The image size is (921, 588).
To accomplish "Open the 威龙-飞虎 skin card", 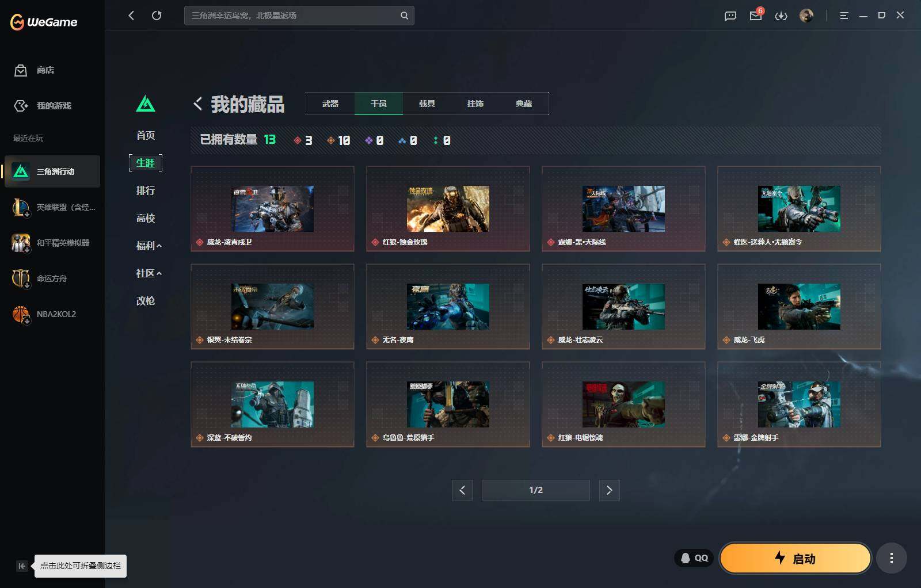I will pyautogui.click(x=799, y=307).
